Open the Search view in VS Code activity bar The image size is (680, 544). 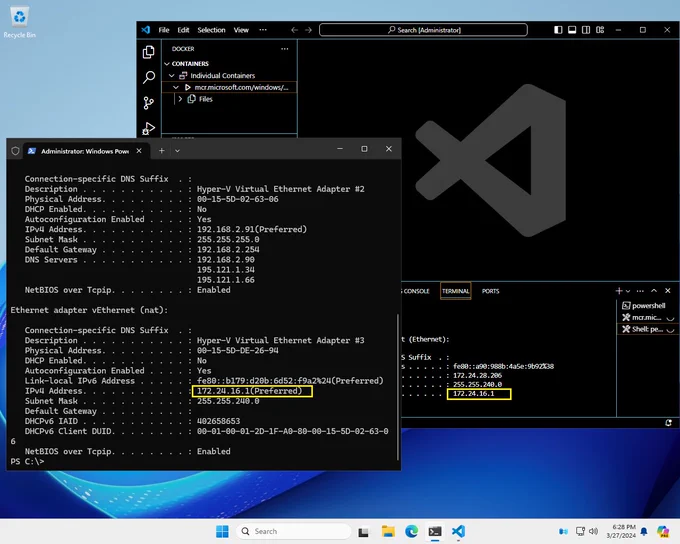[148, 77]
